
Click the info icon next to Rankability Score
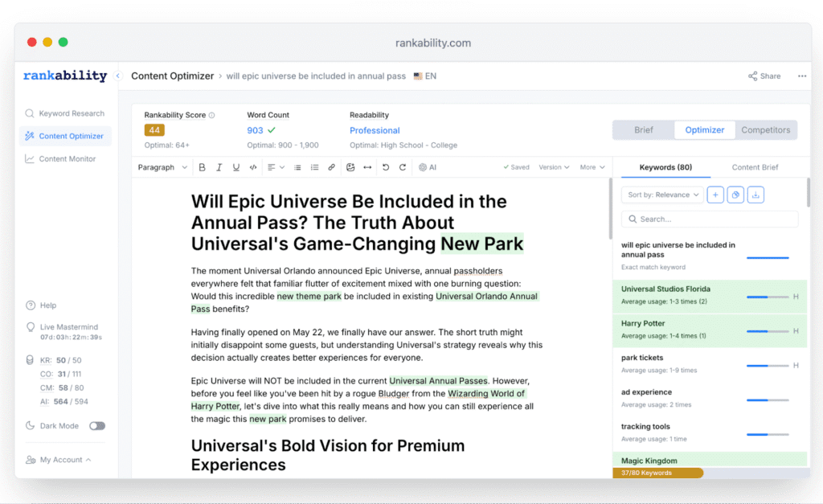(211, 115)
